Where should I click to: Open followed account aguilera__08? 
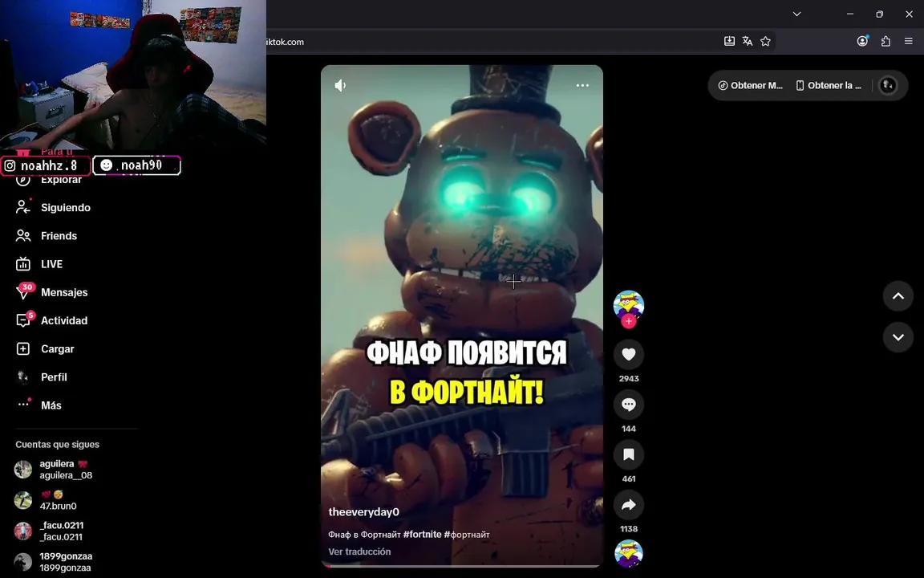click(x=66, y=470)
